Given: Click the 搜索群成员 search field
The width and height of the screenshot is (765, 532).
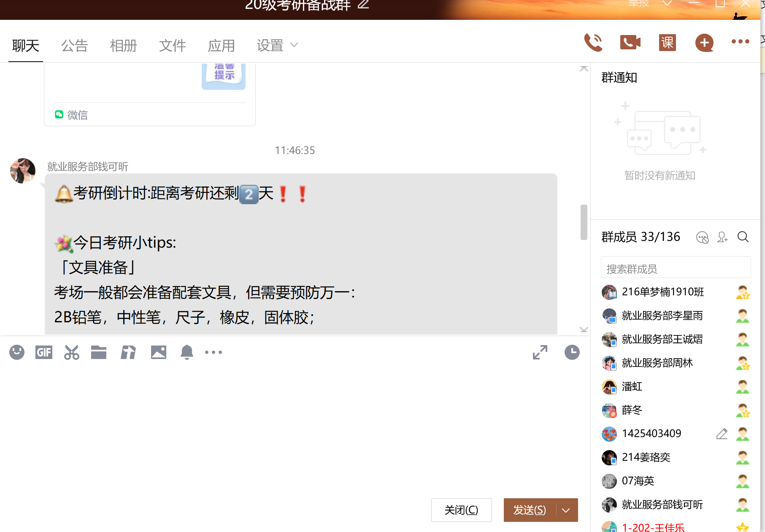Looking at the screenshot, I should pyautogui.click(x=675, y=269).
